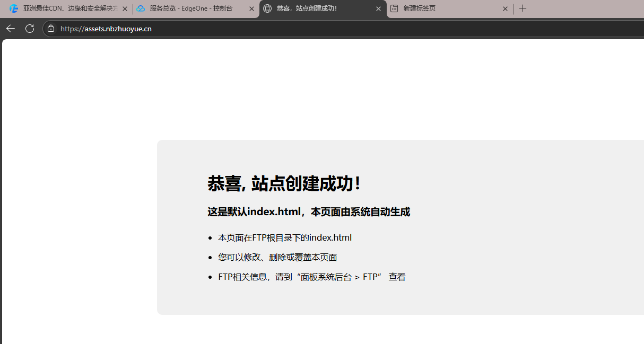Click the 恭喜, 站点创建成功 heading
The width and height of the screenshot is (644, 344).
284,184
